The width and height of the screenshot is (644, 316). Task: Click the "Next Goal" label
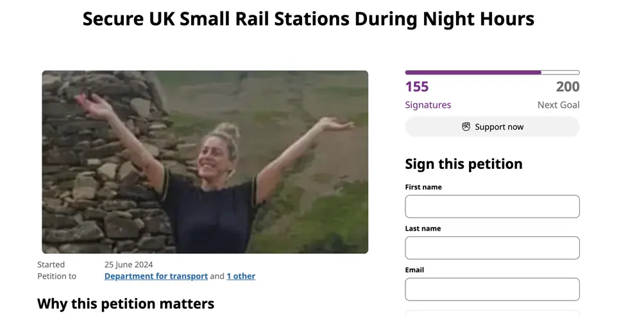pos(558,105)
